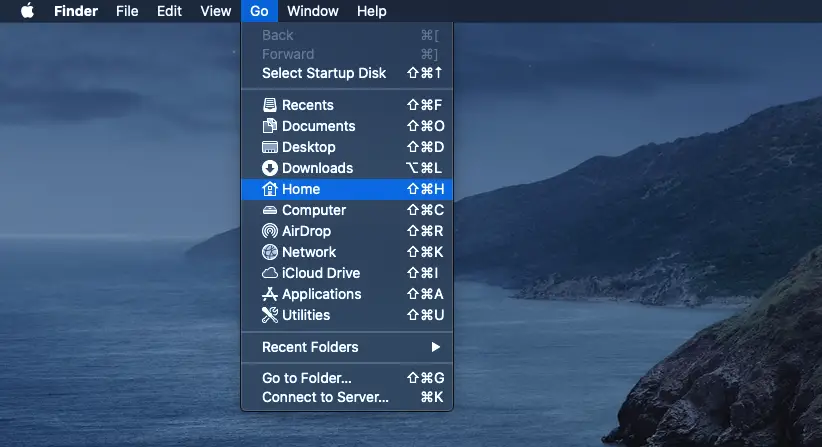The width and height of the screenshot is (822, 447).
Task: Open the View menu in menu bar
Action: pos(215,11)
